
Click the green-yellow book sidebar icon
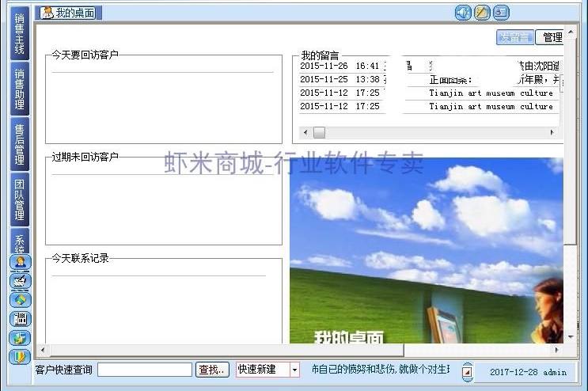tap(21, 300)
